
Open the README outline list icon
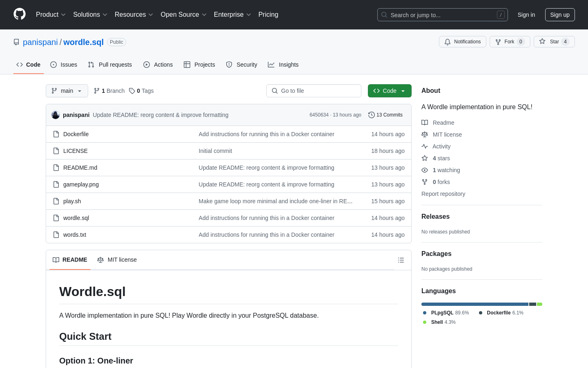pos(401,260)
